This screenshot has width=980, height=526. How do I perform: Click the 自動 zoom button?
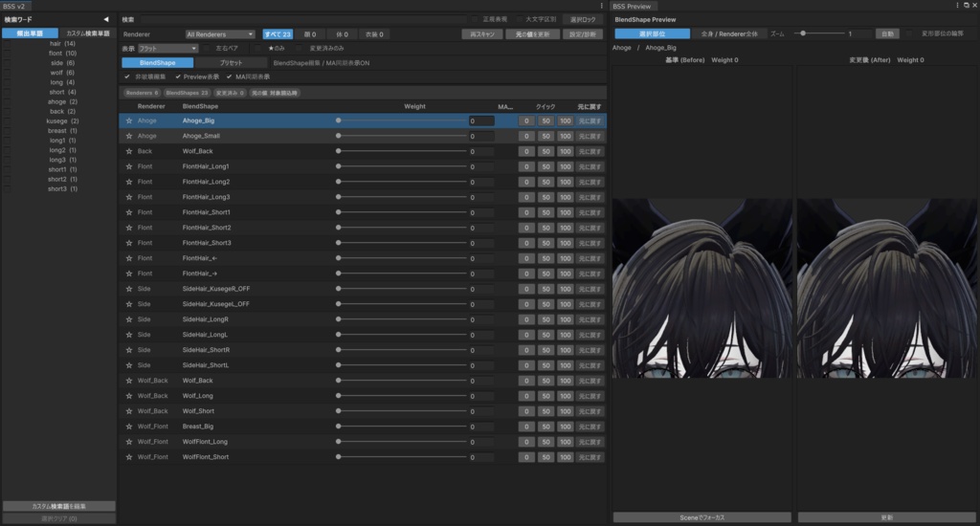pos(887,33)
